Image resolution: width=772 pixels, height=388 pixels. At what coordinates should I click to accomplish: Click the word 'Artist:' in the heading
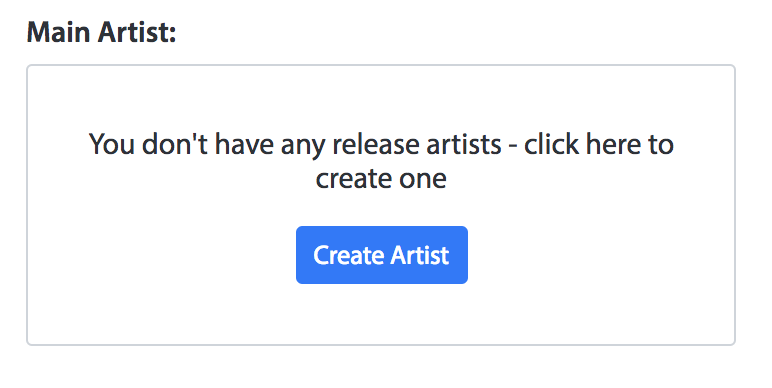tap(137, 32)
